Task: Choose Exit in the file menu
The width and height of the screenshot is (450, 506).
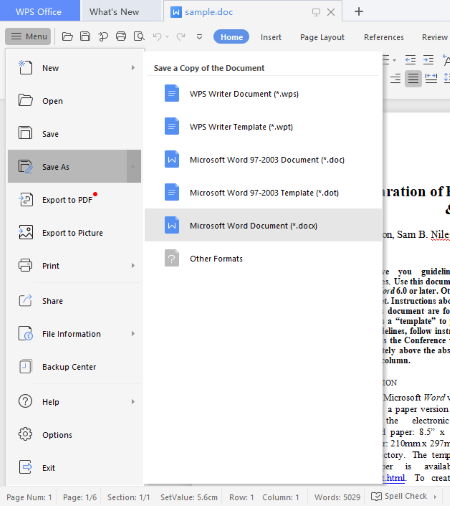Action: point(74,468)
